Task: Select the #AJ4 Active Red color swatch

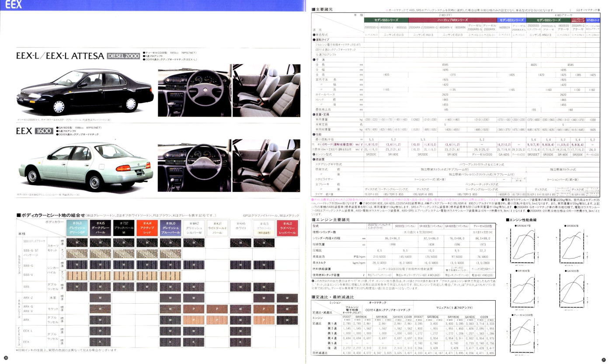Action: point(146,228)
